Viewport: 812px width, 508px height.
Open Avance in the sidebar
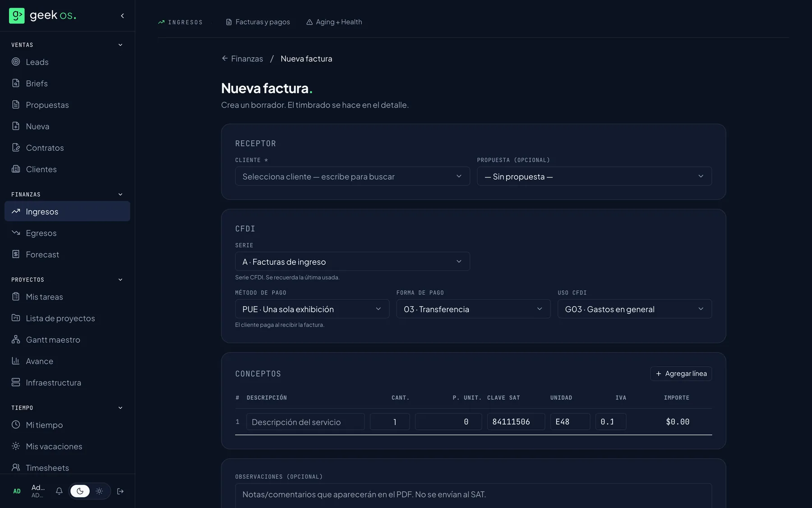pos(67,361)
